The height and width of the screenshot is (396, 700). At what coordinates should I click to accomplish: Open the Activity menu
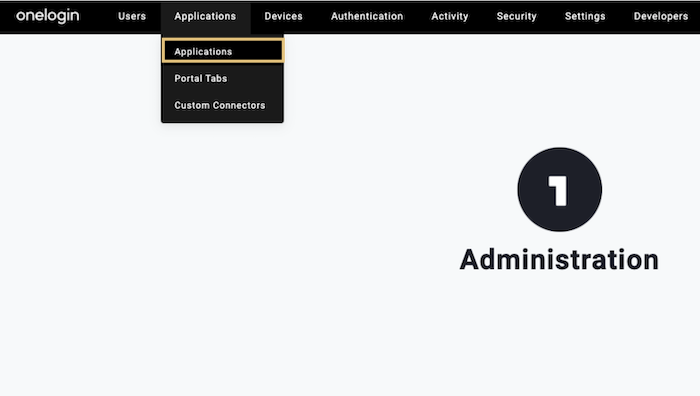pos(450,17)
